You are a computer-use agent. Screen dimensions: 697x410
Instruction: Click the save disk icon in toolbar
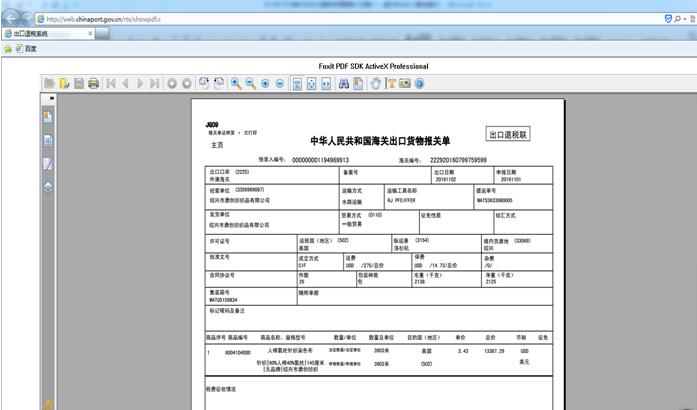coord(79,83)
